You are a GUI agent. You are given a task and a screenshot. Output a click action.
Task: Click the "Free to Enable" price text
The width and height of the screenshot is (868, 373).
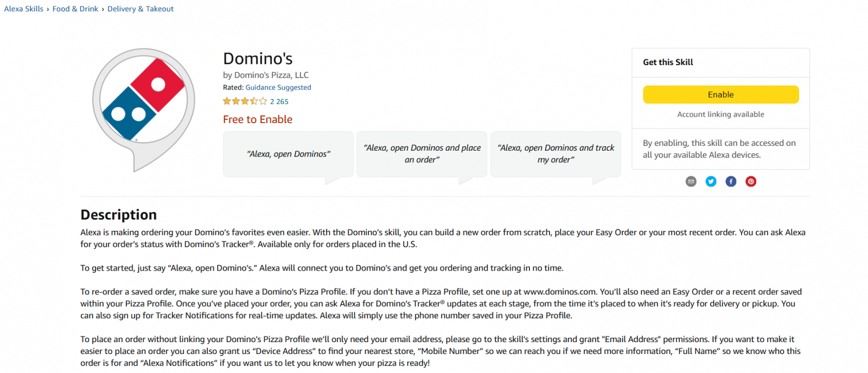point(258,119)
